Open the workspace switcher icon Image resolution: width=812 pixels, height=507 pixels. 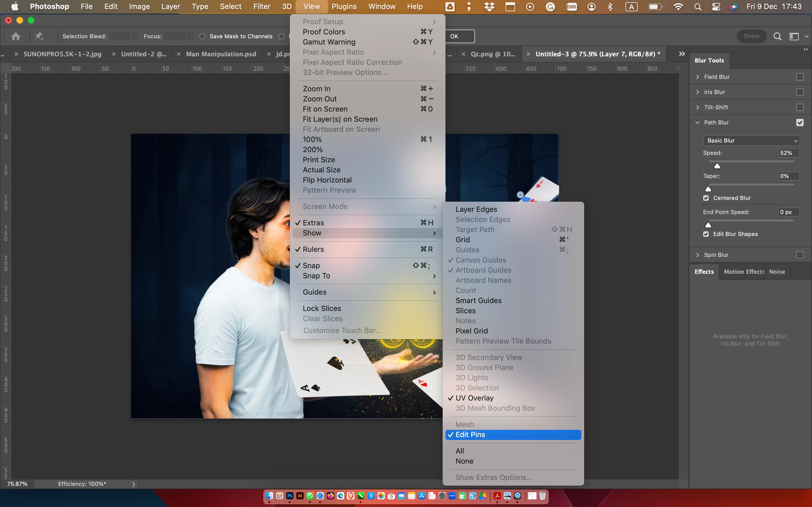(794, 36)
